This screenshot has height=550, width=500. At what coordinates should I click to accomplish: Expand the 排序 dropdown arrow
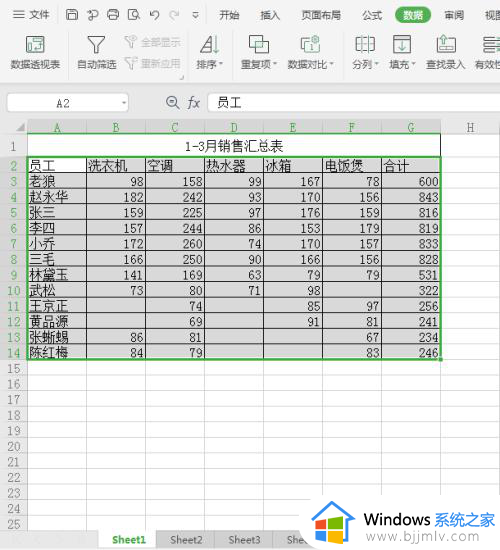click(x=221, y=64)
